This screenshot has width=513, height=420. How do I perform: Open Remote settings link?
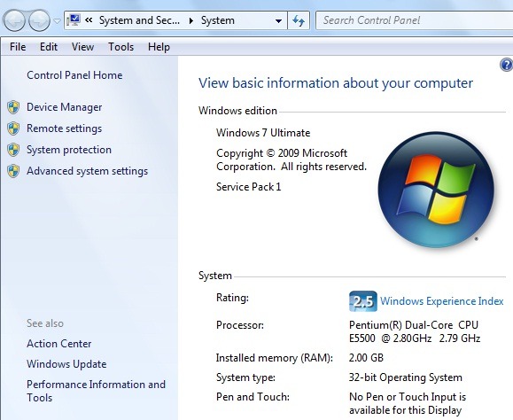coord(64,128)
